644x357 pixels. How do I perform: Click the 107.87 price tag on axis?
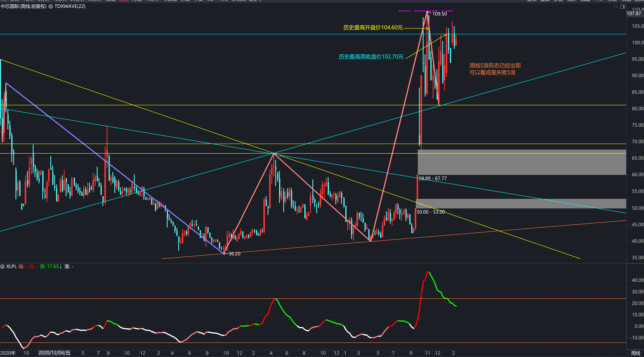click(x=634, y=13)
